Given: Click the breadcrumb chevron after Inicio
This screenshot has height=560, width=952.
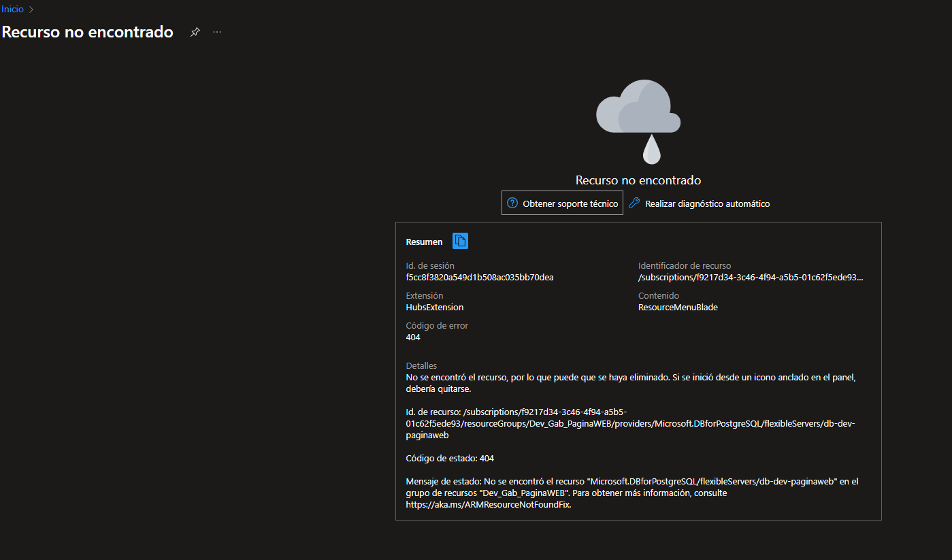Looking at the screenshot, I should [31, 10].
